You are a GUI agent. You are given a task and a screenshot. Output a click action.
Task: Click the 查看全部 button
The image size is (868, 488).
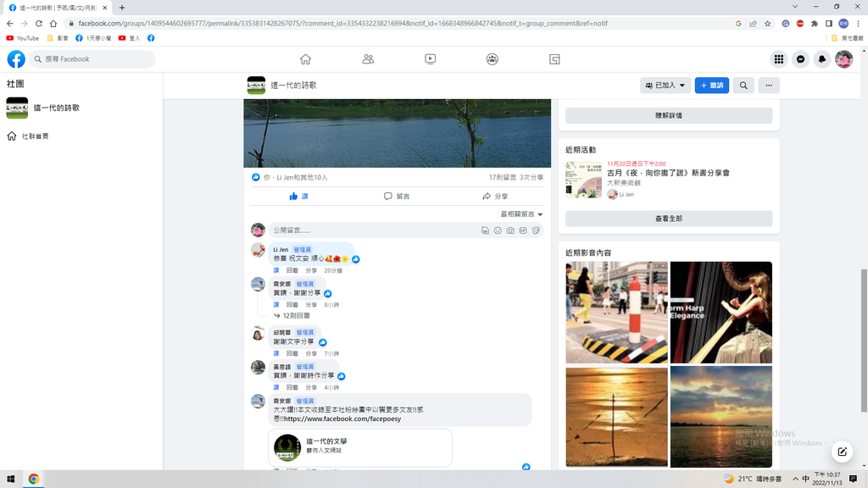point(668,219)
